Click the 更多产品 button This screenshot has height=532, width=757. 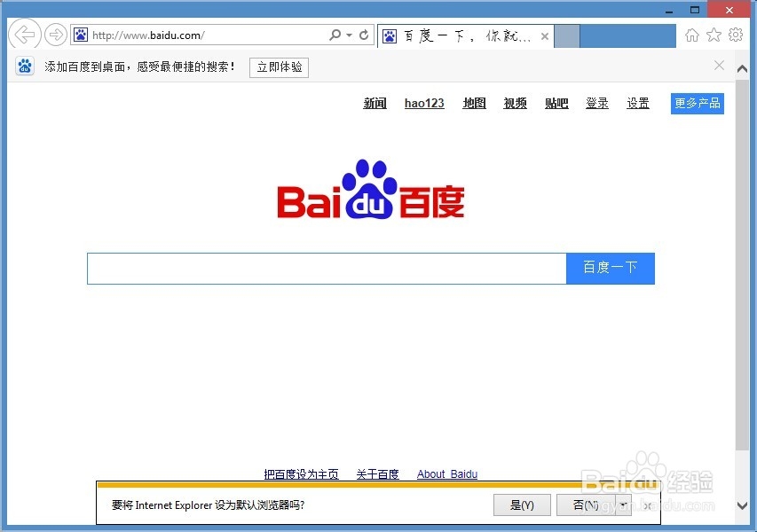698,104
